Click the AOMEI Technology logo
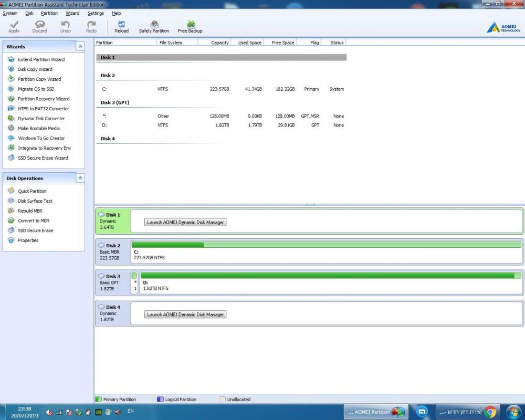Screen dimensions: 525x420 [503, 27]
